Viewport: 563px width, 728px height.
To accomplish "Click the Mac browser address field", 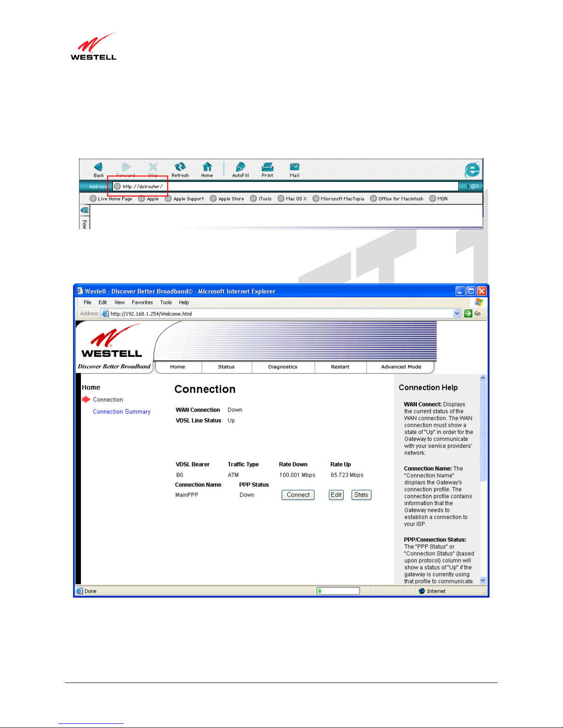I will pyautogui.click(x=285, y=186).
